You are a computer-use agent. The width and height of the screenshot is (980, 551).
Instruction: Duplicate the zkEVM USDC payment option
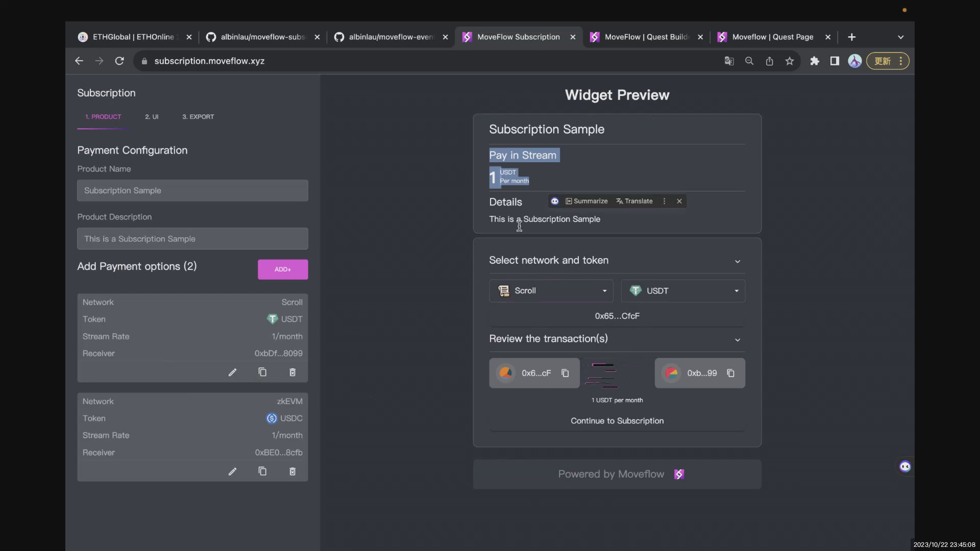point(262,471)
